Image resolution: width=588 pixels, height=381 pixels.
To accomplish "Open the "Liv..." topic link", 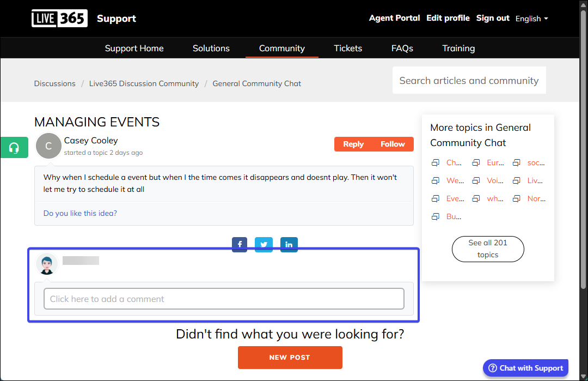I will (x=535, y=180).
